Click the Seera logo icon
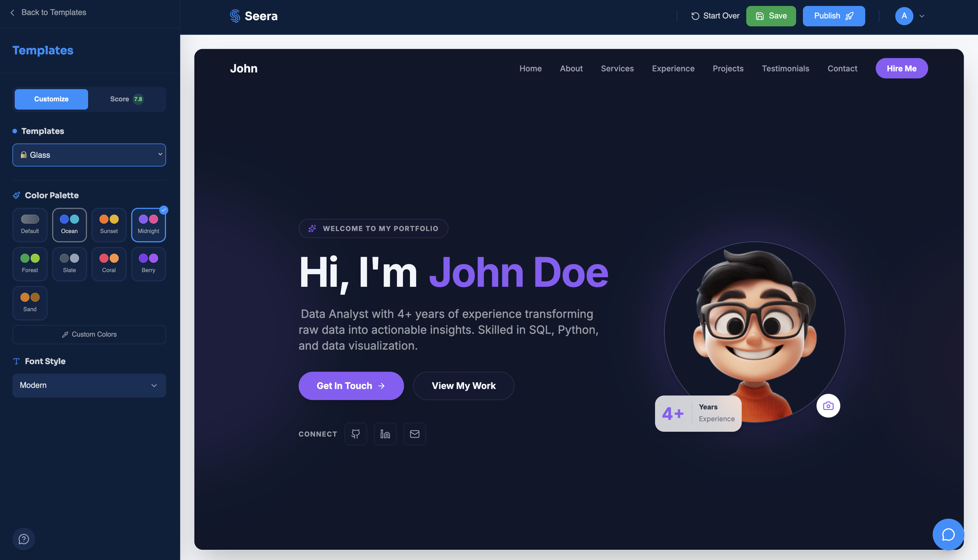The height and width of the screenshot is (560, 978). (235, 16)
